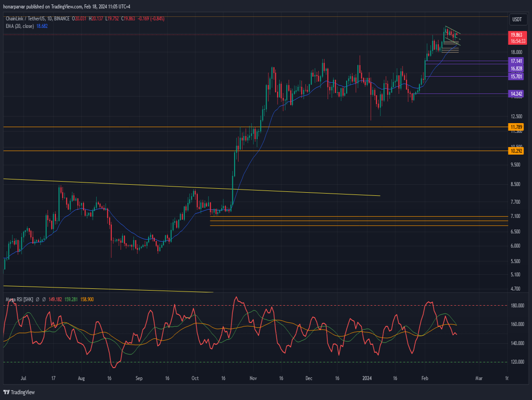Select the Mega RSI [SHK] indicator legend
This screenshot has width=532, height=400.
click(x=19, y=299)
